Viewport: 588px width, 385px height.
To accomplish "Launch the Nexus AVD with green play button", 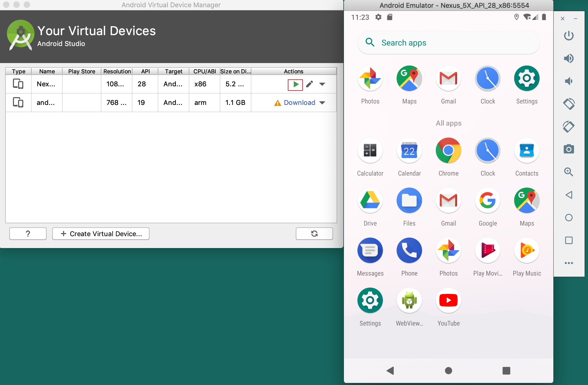I will tap(295, 84).
